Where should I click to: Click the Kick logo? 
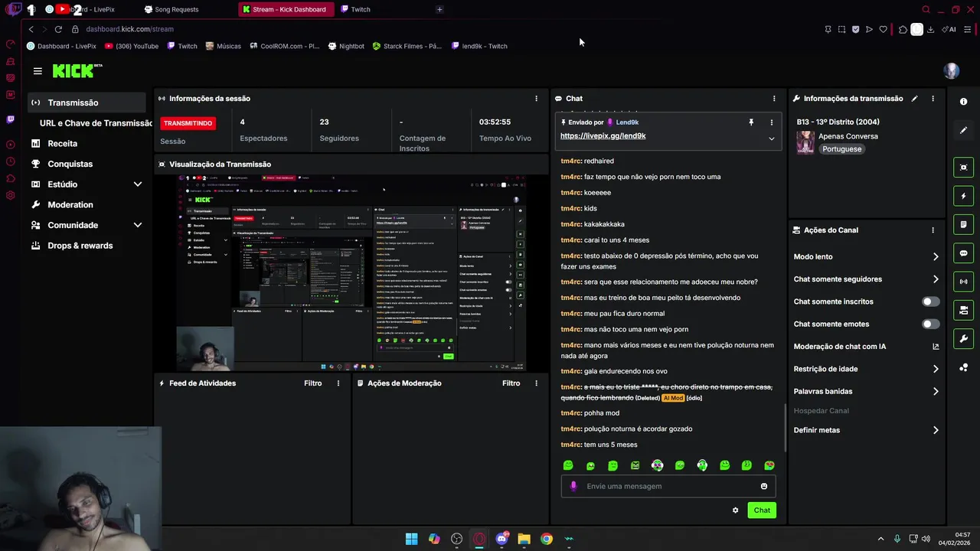point(77,70)
